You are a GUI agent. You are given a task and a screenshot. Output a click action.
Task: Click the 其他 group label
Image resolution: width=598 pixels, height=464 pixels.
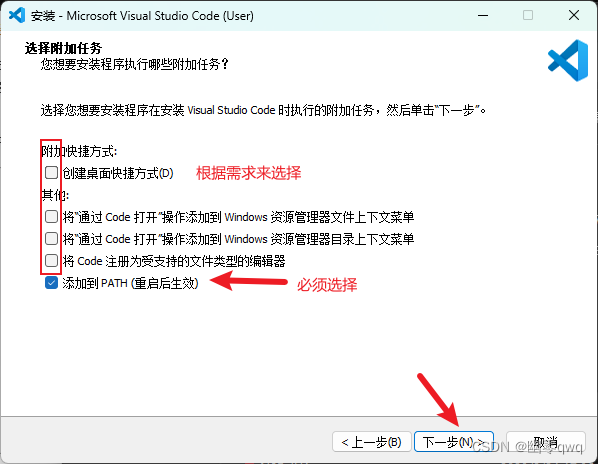(55, 195)
